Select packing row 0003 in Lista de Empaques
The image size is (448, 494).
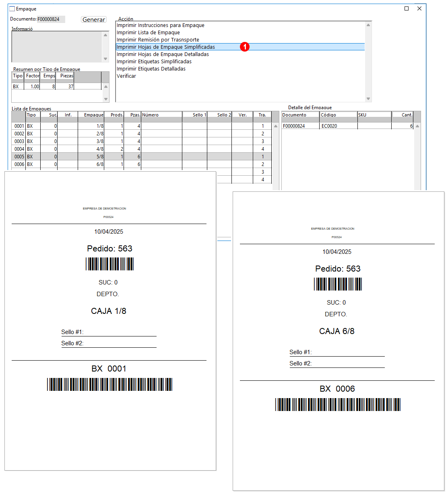click(142, 141)
